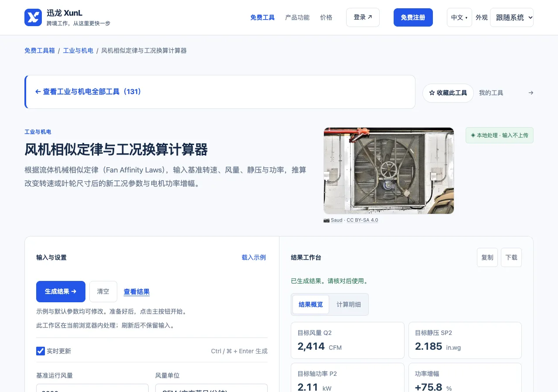The height and width of the screenshot is (392, 558).
Task: Click the industrial fan photo
Action: 389,171
